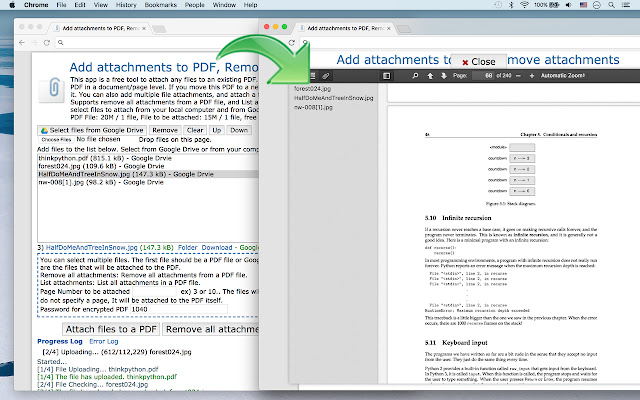
Task: Close the right window's browser tab
Action: tap(389, 28)
